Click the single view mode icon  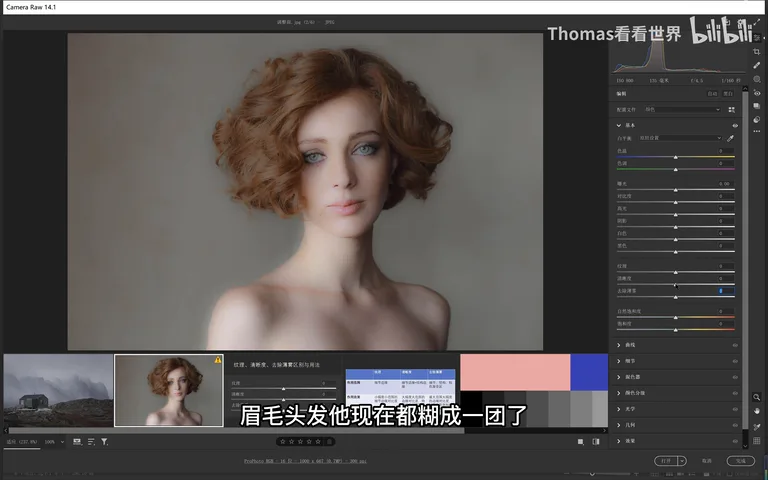point(580,442)
